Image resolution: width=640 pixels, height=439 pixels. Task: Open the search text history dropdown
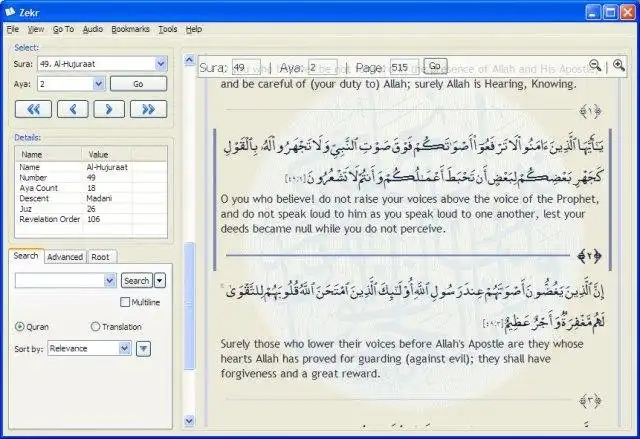point(109,281)
